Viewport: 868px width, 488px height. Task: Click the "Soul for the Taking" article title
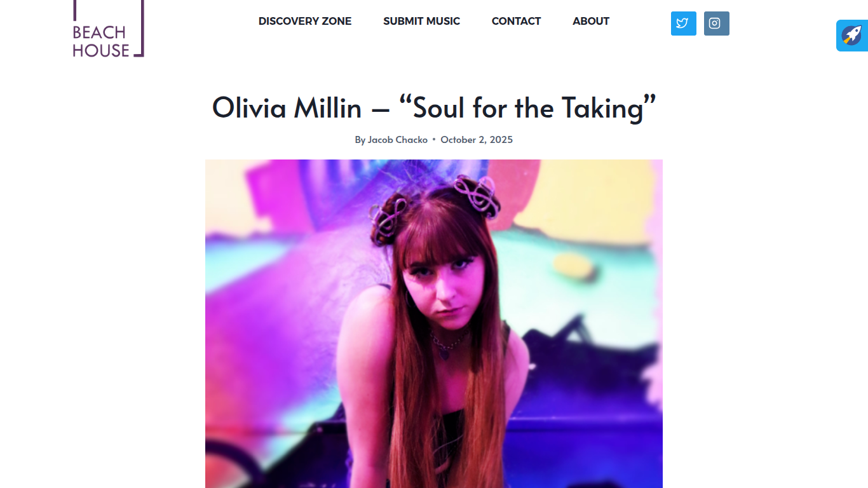[434, 107]
